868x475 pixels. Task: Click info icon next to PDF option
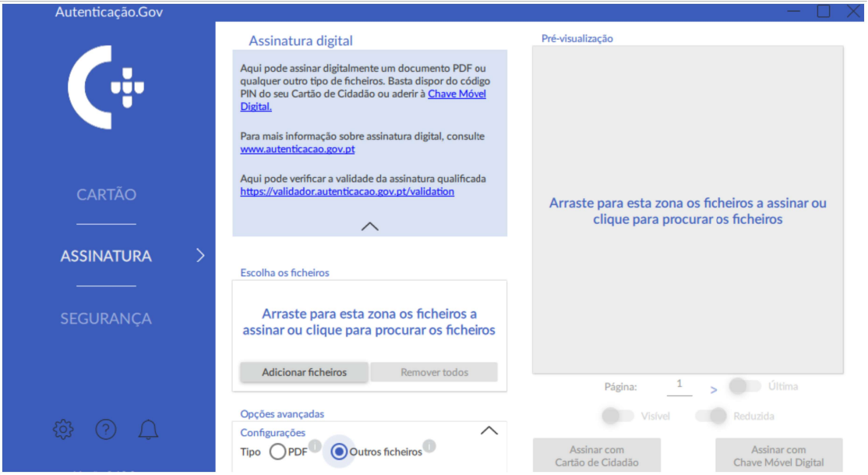click(315, 446)
